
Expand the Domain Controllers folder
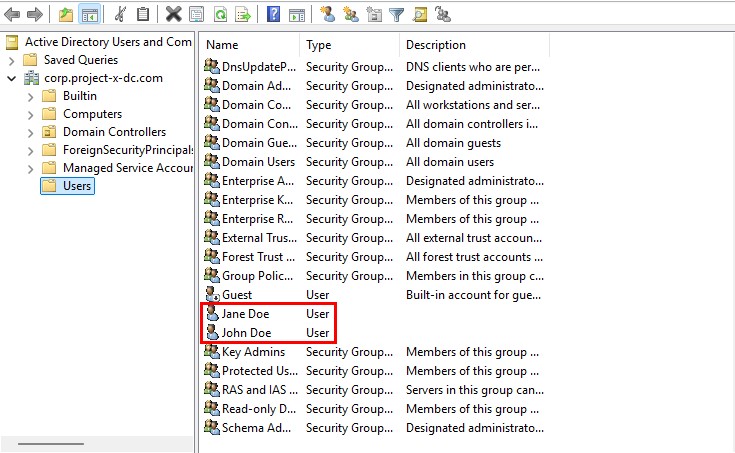pyautogui.click(x=30, y=132)
